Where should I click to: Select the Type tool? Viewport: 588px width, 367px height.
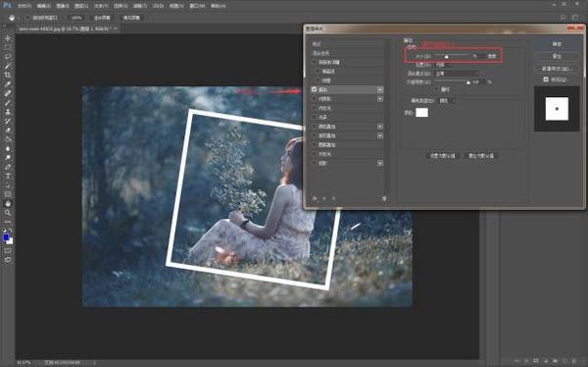pos(8,176)
